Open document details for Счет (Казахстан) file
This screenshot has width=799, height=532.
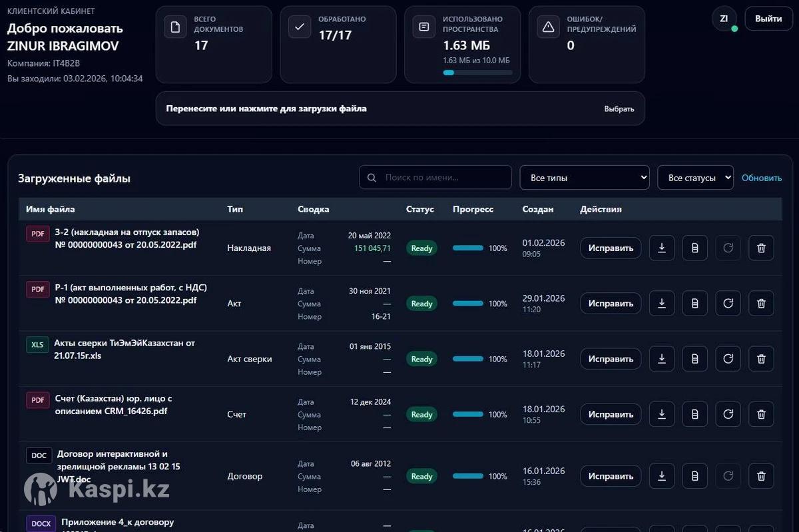pos(694,414)
